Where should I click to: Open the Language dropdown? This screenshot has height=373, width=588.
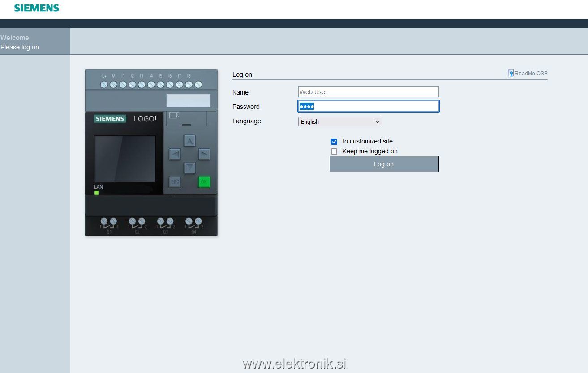(x=340, y=121)
